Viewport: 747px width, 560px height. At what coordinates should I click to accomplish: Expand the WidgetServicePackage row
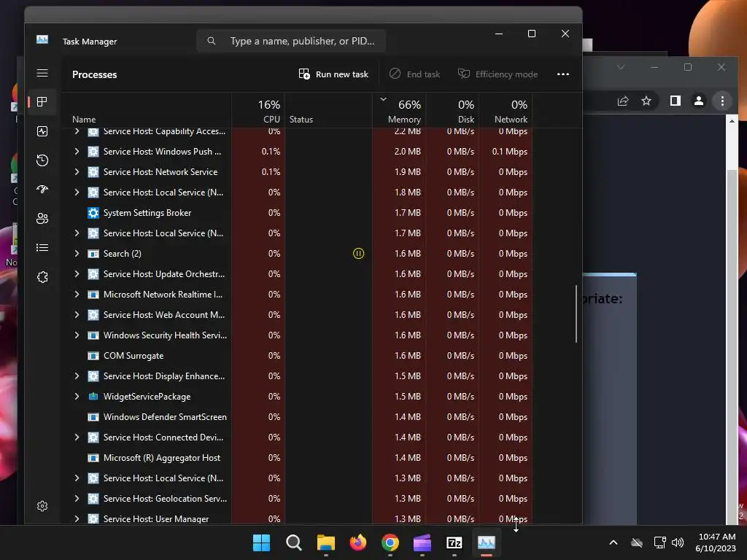[x=77, y=396]
